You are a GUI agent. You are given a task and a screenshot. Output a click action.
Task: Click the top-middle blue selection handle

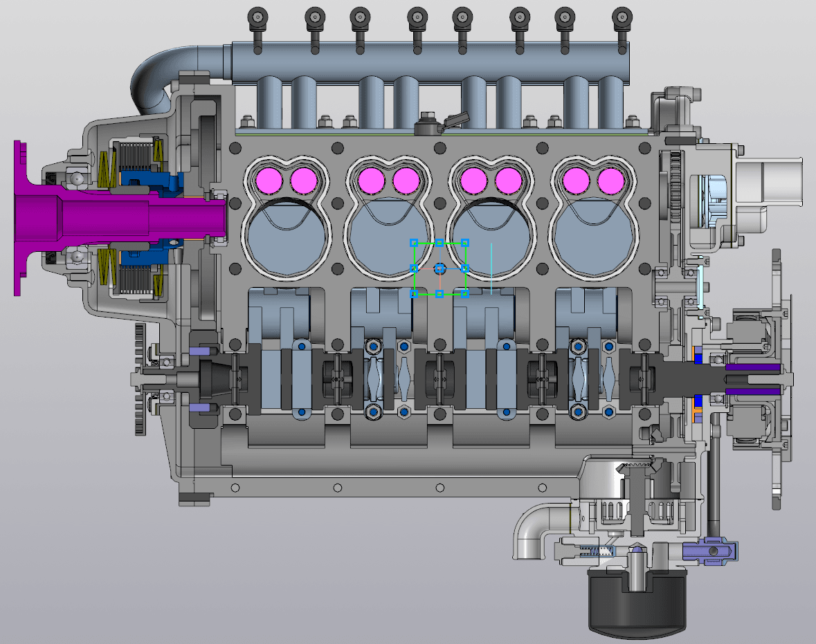click(x=439, y=243)
